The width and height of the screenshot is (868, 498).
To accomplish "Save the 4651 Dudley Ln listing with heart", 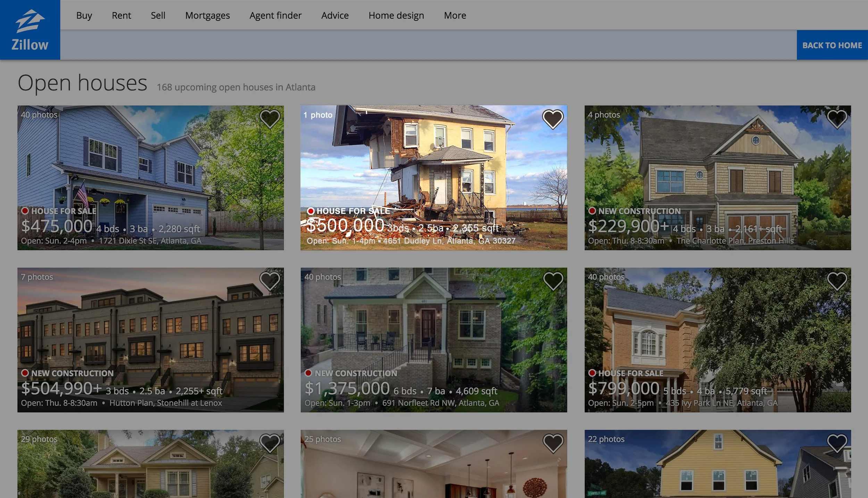I will point(553,119).
